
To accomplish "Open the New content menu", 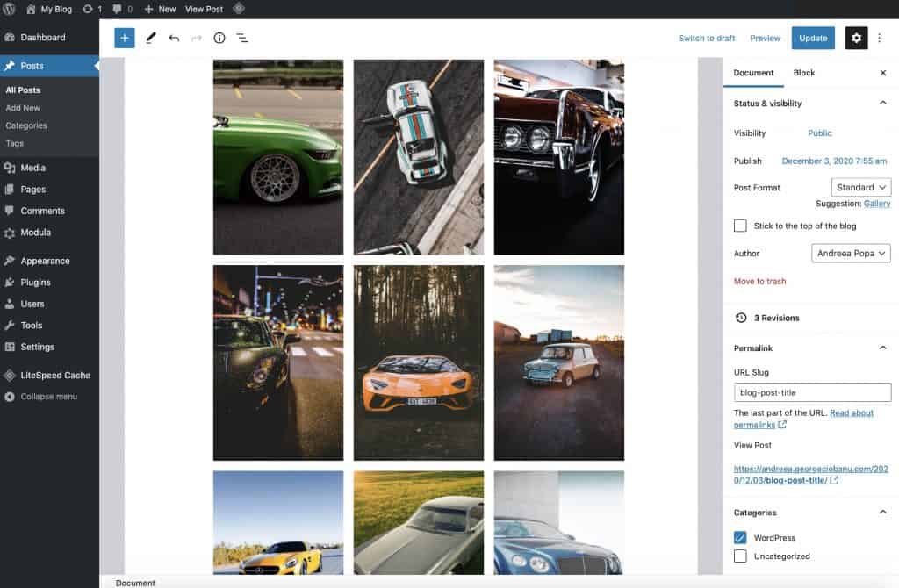I will [160, 9].
